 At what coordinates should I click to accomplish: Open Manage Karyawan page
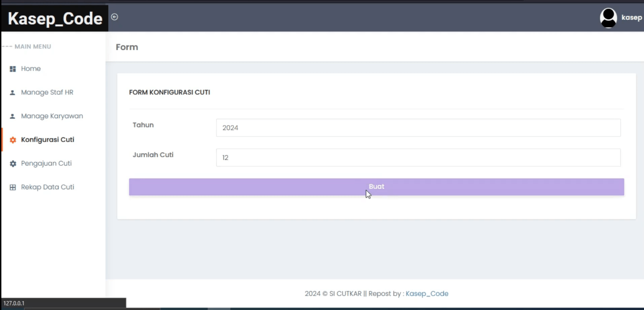coord(52,116)
